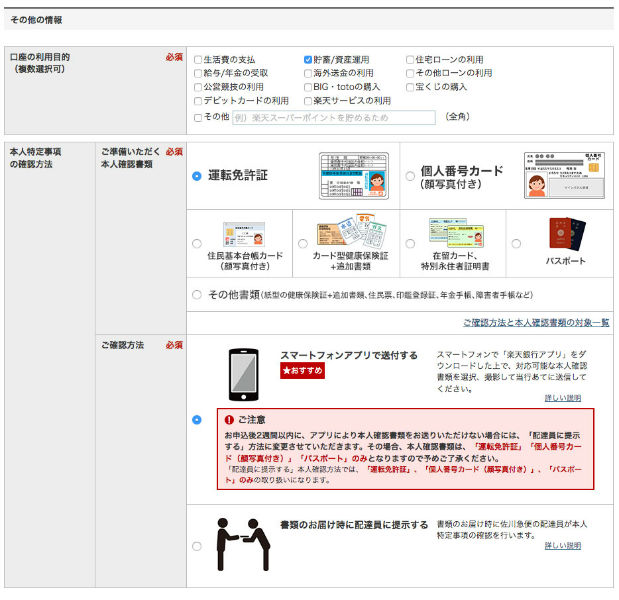Select the 個人番号カード radio button
This screenshot has height=600, width=619.
(x=410, y=176)
